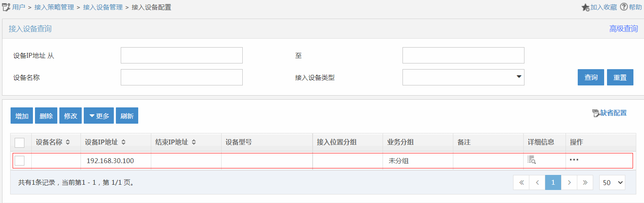
Task: Tick the select-all checkbox in the table header
Action: point(20,142)
